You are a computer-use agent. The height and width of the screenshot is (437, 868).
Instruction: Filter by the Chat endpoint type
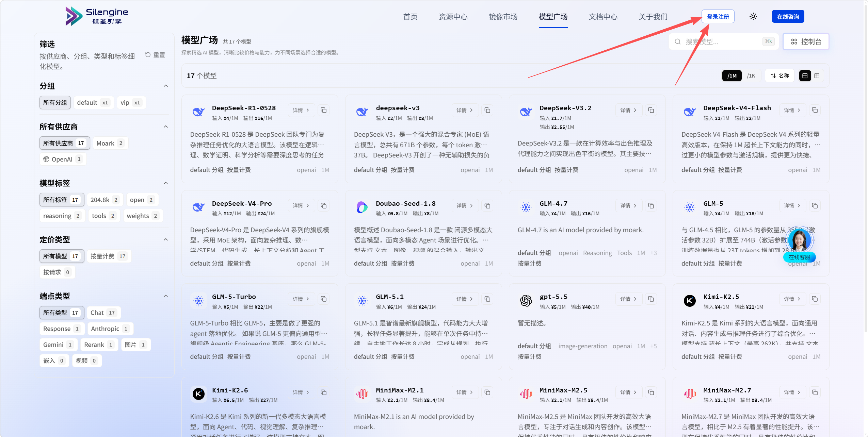pos(104,313)
